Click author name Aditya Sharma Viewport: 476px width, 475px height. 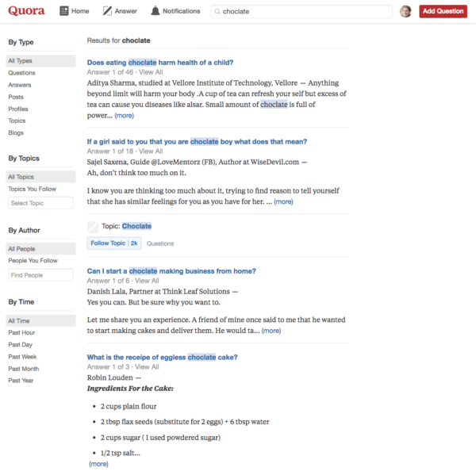(111, 83)
